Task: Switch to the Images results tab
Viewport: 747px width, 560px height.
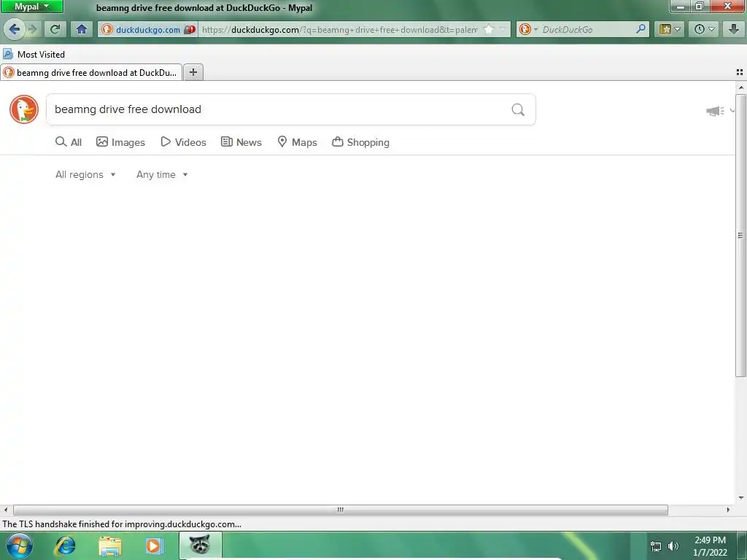Action: click(x=120, y=142)
